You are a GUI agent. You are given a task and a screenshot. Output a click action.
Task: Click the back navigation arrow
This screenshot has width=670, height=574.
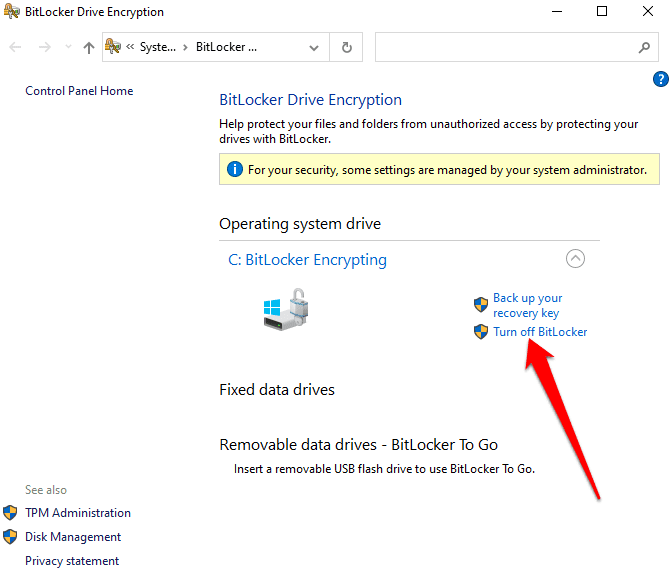pyautogui.click(x=15, y=47)
